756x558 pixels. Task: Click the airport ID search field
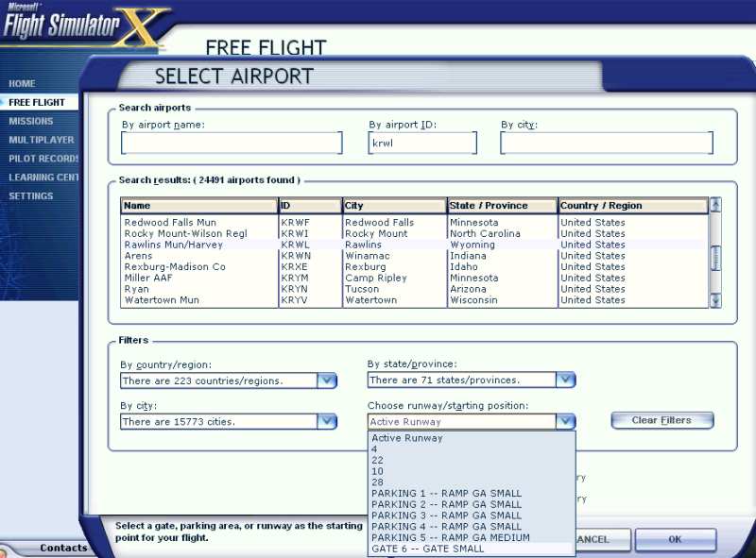pyautogui.click(x=421, y=143)
